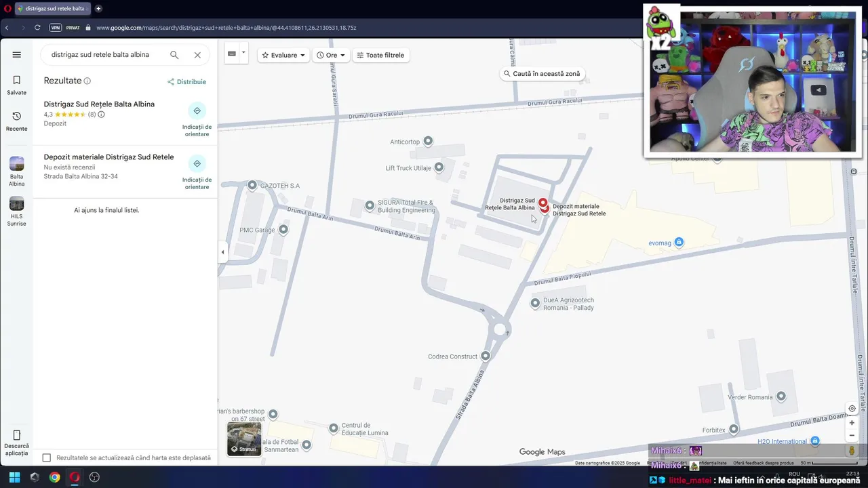The image size is (868, 488).
Task: Collapse the side panel with arrow handle
Action: pyautogui.click(x=222, y=252)
